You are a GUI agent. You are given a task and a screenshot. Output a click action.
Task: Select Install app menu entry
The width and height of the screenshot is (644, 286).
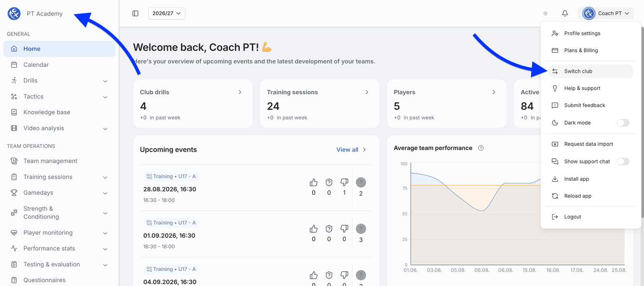pyautogui.click(x=591, y=179)
